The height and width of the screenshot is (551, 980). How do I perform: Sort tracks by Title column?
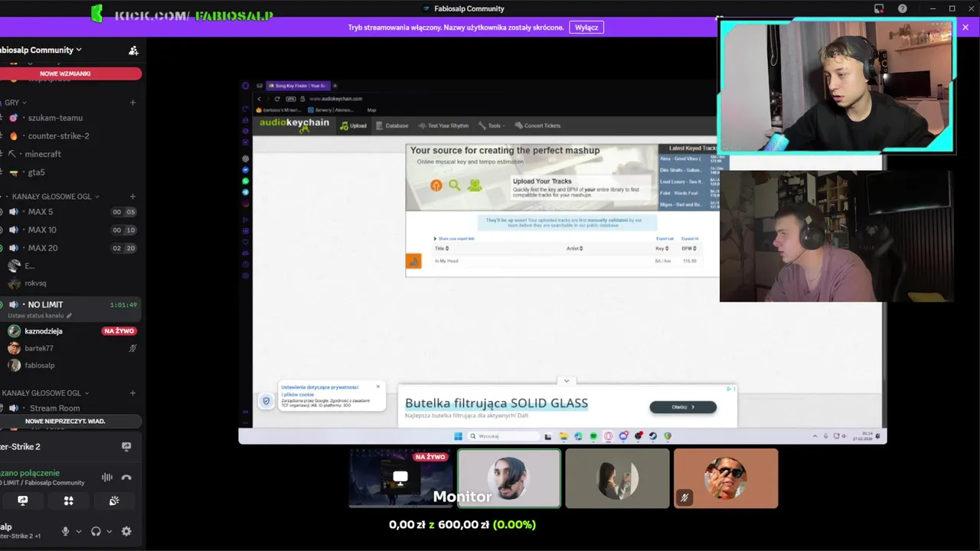click(x=442, y=248)
